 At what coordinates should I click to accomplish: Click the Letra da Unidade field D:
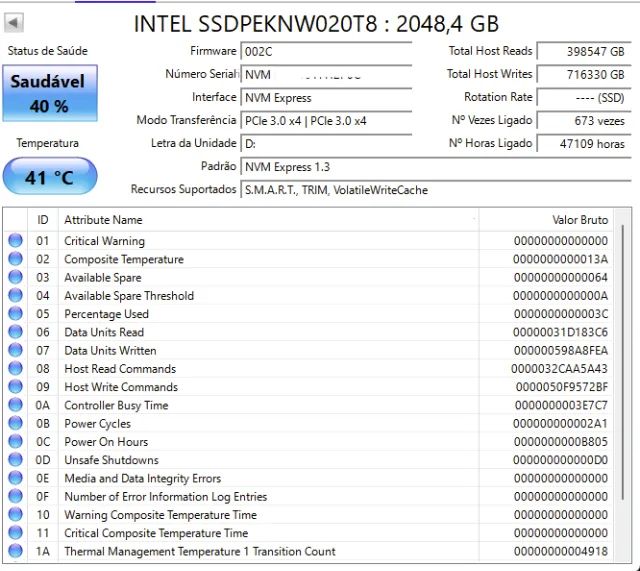(326, 144)
